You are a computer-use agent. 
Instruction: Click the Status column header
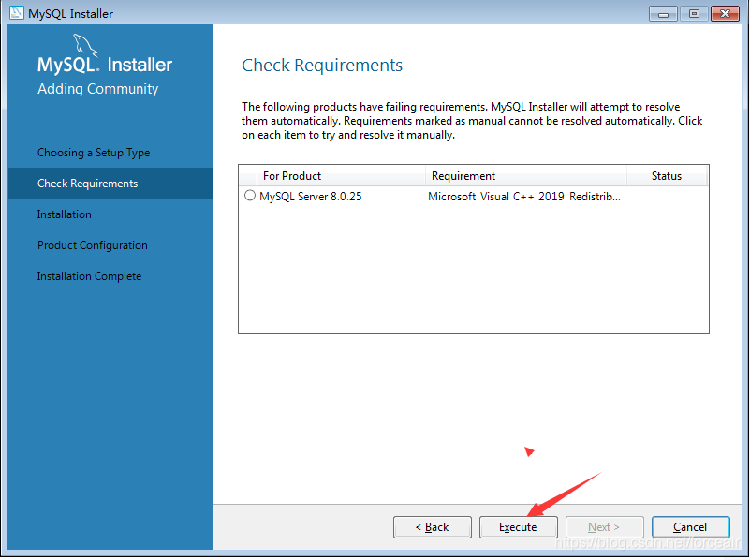[667, 176]
